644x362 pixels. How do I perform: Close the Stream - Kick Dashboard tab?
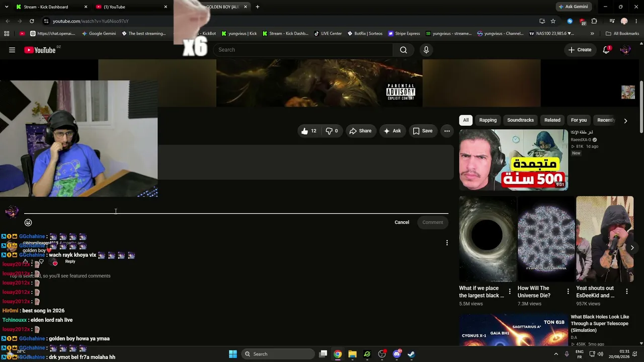pos(86,7)
